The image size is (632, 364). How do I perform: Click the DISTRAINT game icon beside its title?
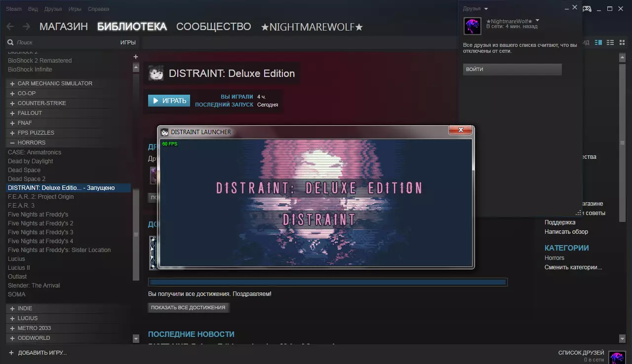(x=157, y=73)
